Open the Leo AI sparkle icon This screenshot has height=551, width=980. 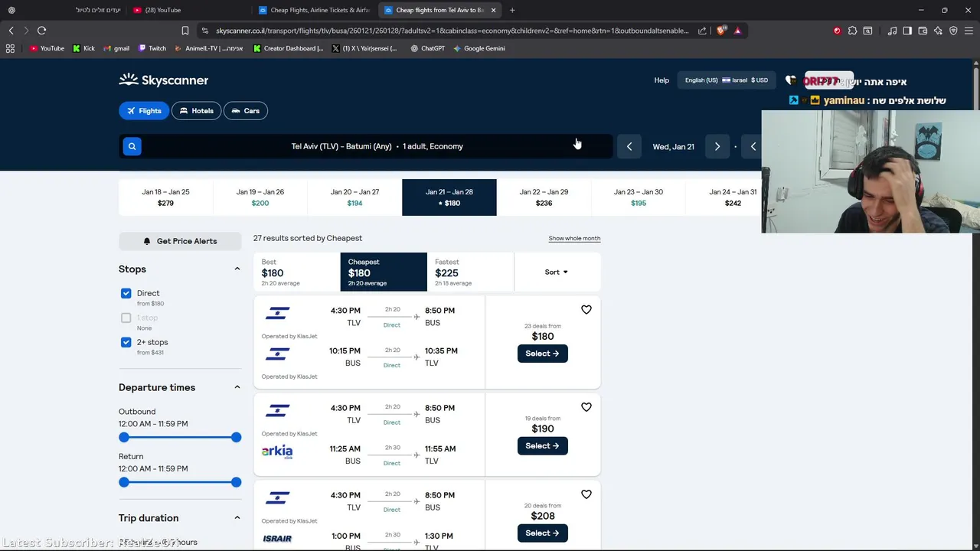[938, 31]
